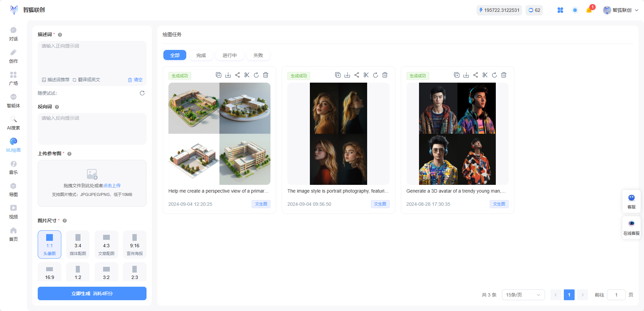The height and width of the screenshot is (311, 644).
Task: Click 立即生成 generate button
Action: tap(92, 293)
